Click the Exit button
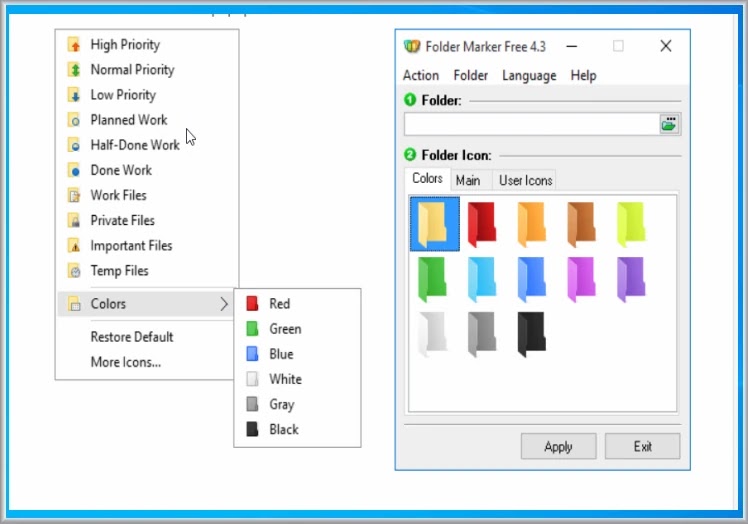The image size is (748, 524). pyautogui.click(x=643, y=446)
